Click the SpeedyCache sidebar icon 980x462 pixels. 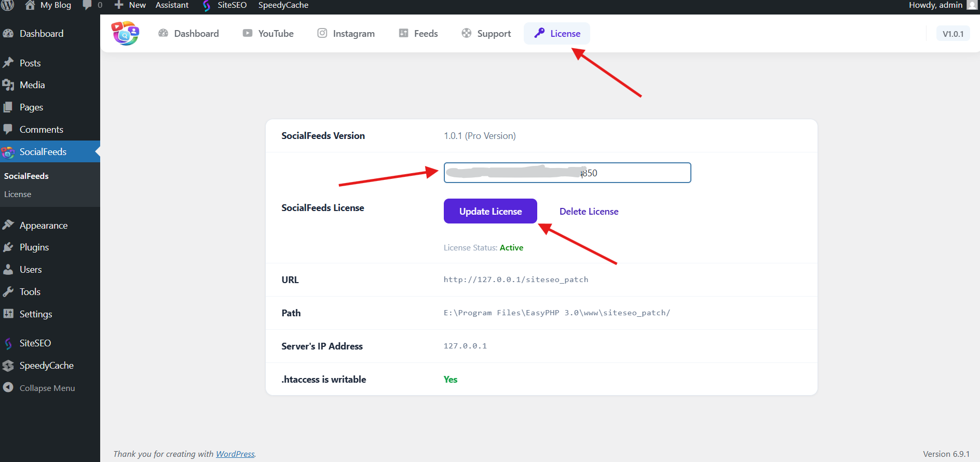tap(8, 366)
